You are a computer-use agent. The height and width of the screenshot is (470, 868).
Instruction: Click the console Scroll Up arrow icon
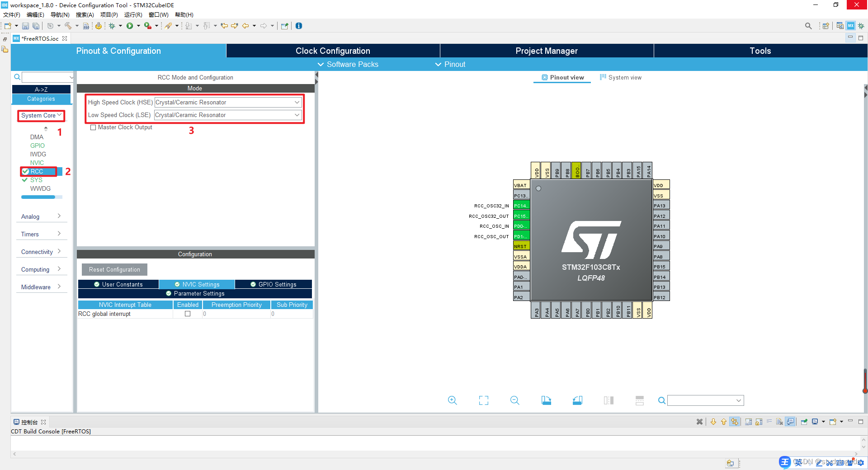(x=724, y=422)
